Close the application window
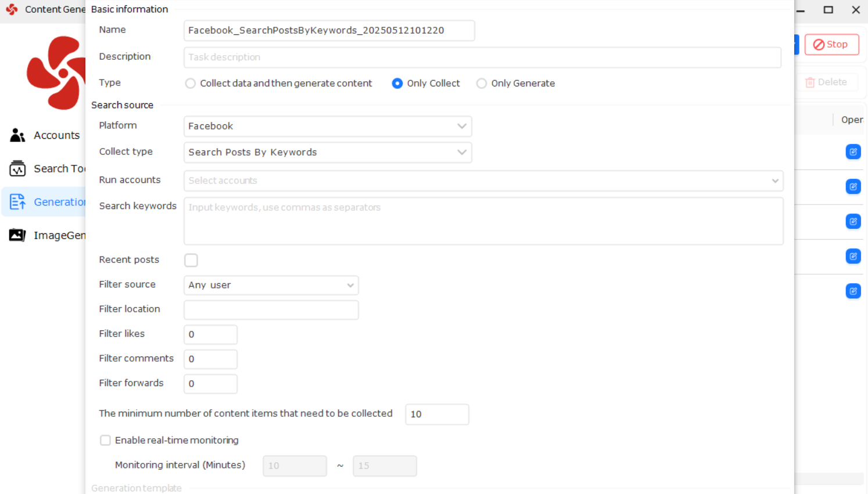 coord(856,10)
